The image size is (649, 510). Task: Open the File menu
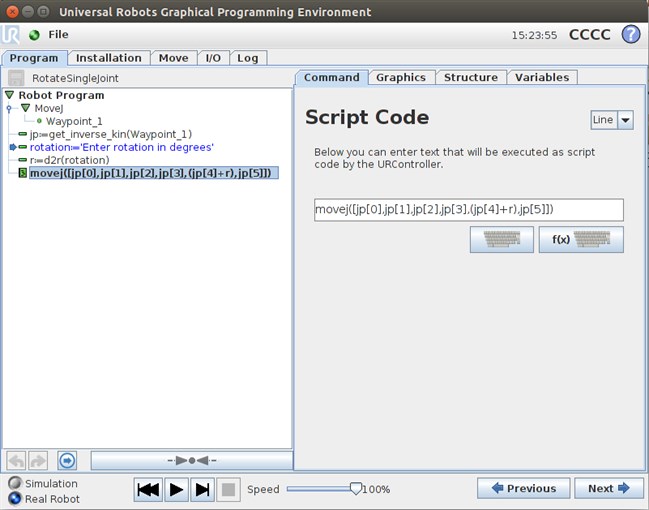click(58, 34)
